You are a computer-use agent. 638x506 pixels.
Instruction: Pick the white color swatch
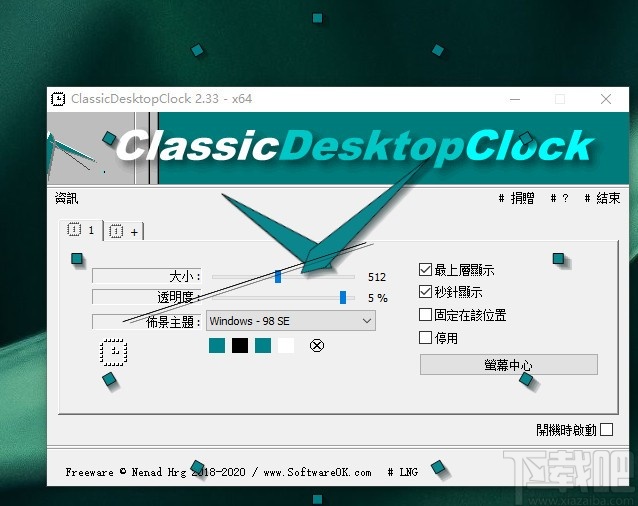(286, 345)
